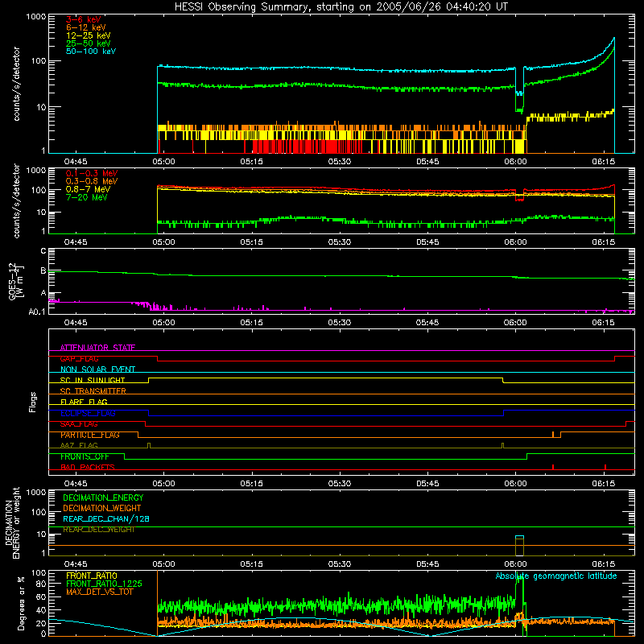Click the FRONT_RATIO_1225 legend label

tap(105, 584)
